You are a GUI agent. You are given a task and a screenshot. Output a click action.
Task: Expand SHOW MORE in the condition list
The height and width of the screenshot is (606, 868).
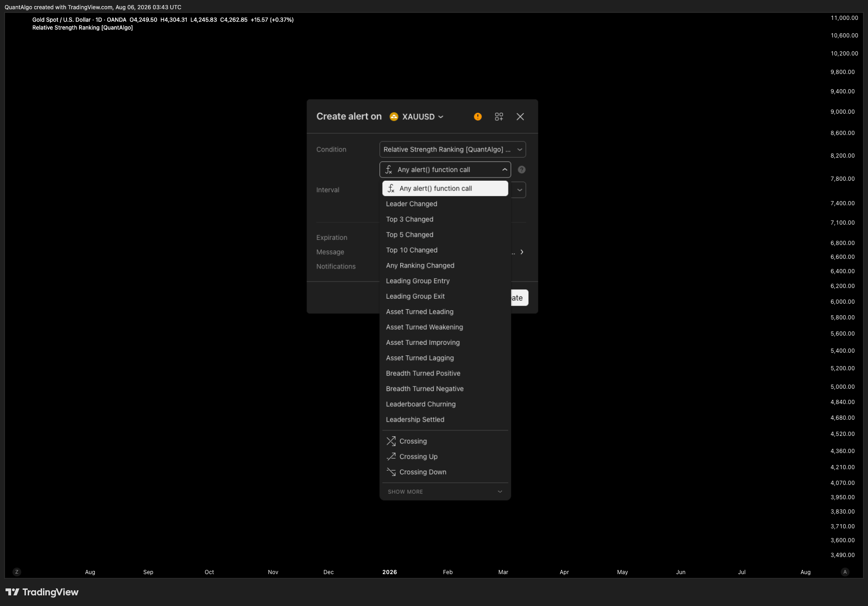445,492
